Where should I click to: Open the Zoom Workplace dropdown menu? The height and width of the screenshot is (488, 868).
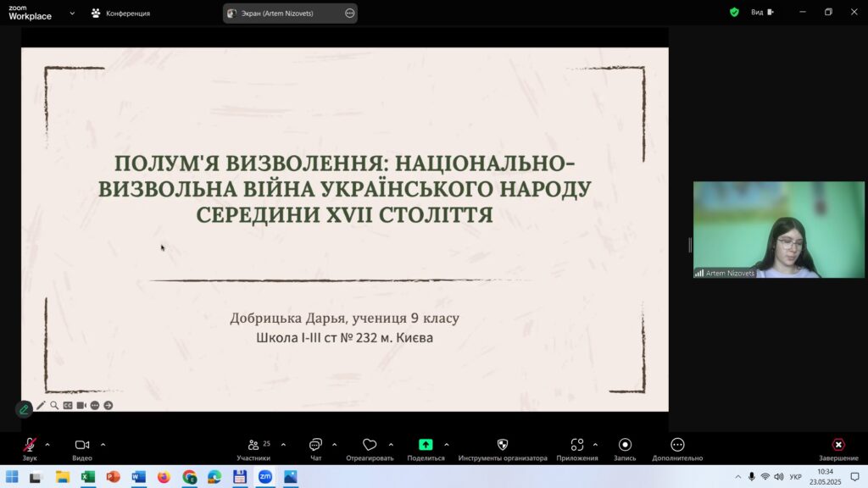[x=72, y=14]
